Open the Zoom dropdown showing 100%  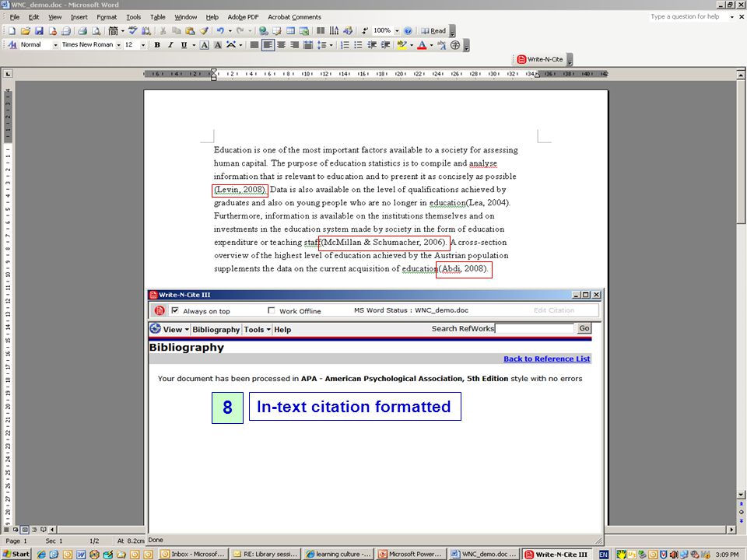pyautogui.click(x=397, y=31)
